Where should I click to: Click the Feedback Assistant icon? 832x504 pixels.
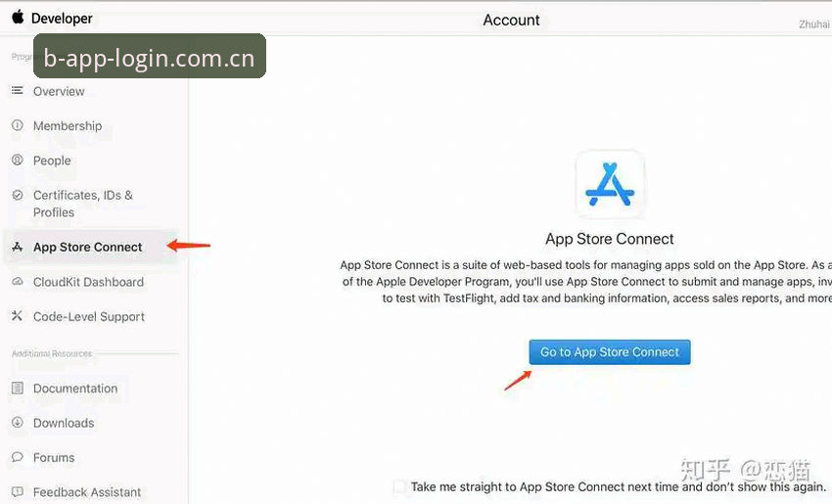18,492
